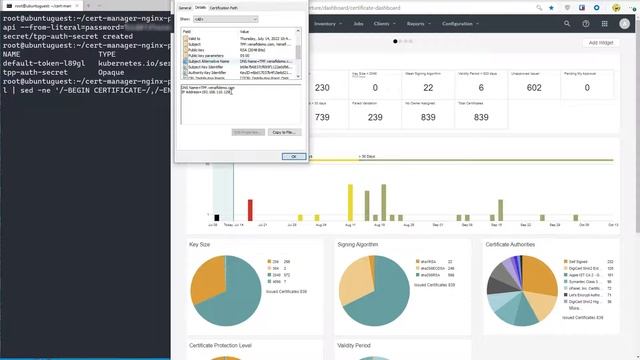This screenshot has width=640, height=360.
Task: Select the Public key parameters row
Action: tap(239, 56)
